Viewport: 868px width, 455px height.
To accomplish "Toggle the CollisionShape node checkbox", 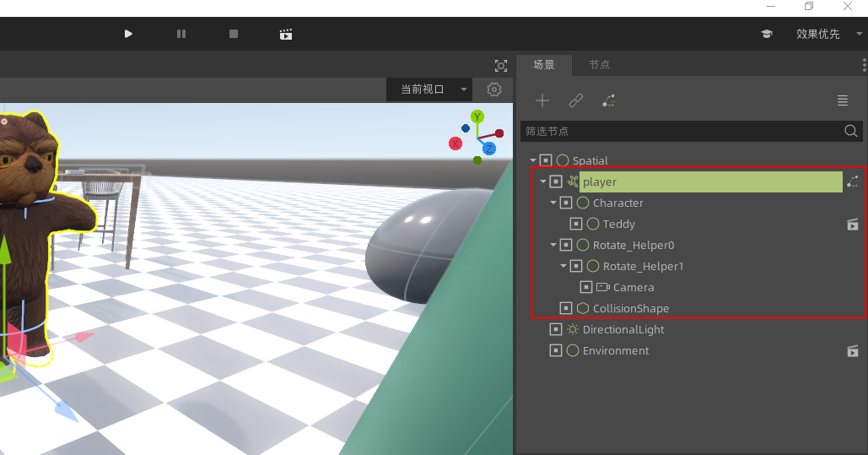I will [x=566, y=307].
